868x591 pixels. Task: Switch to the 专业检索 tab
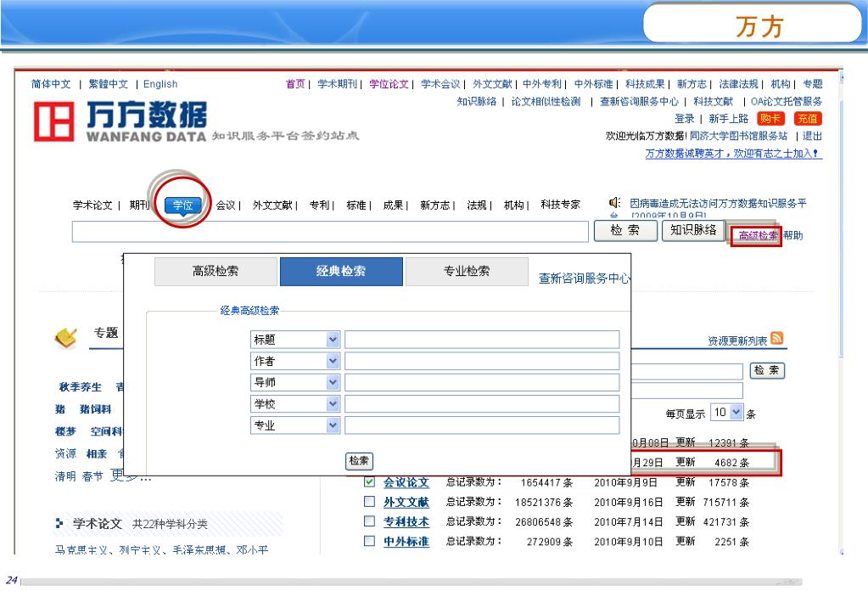point(467,272)
